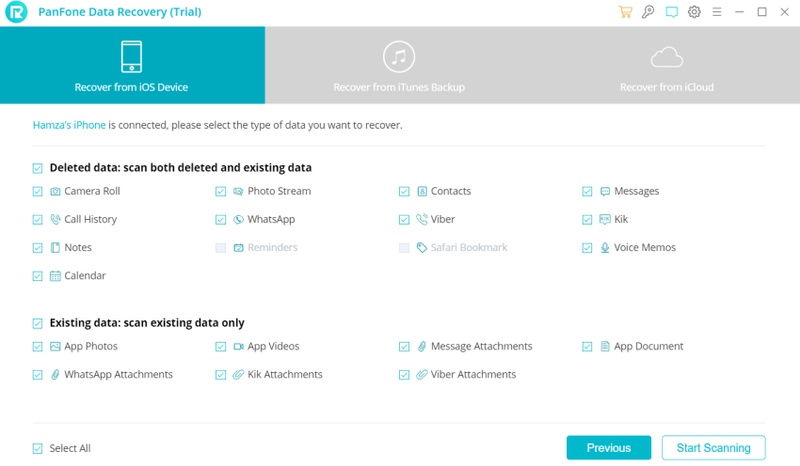Click the Message Attachments paperclip icon
Screen dimensions: 800x466
click(x=422, y=347)
